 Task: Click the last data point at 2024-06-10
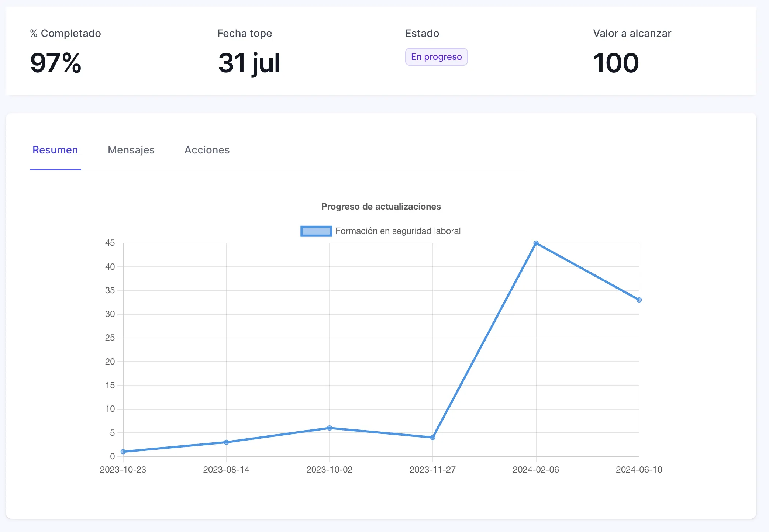[x=639, y=300]
